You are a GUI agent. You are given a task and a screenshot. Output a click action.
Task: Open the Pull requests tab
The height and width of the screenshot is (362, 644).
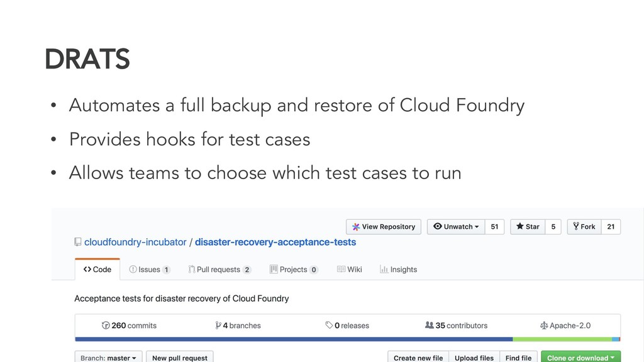(219, 270)
